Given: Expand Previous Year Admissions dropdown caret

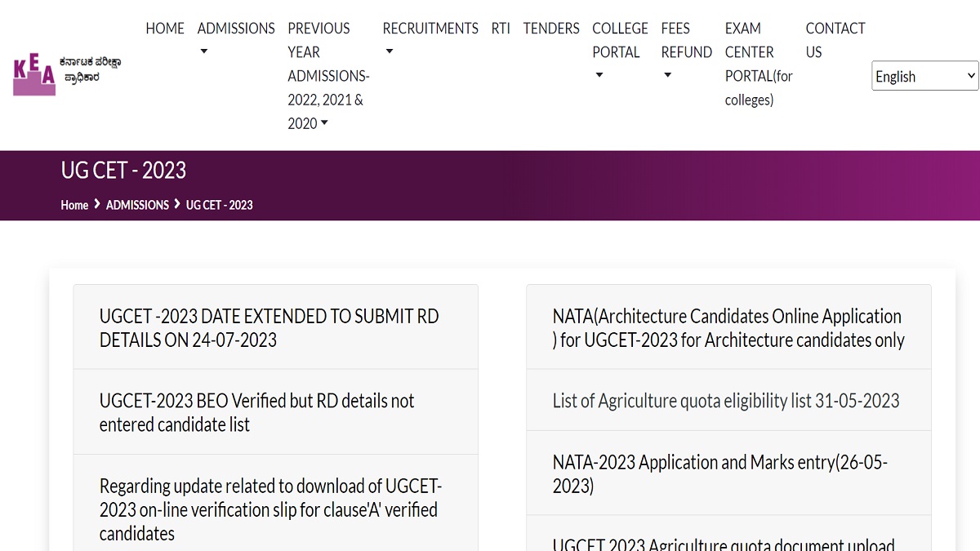Looking at the screenshot, I should click(x=324, y=124).
